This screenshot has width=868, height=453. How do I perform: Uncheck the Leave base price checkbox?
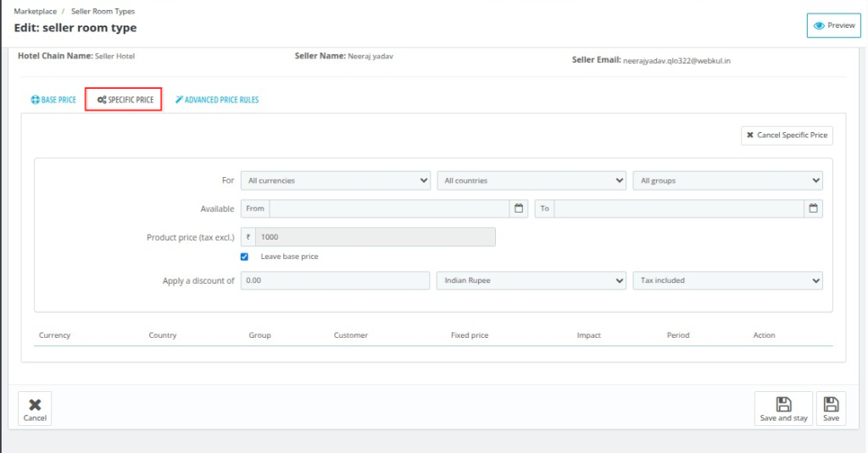coord(244,257)
